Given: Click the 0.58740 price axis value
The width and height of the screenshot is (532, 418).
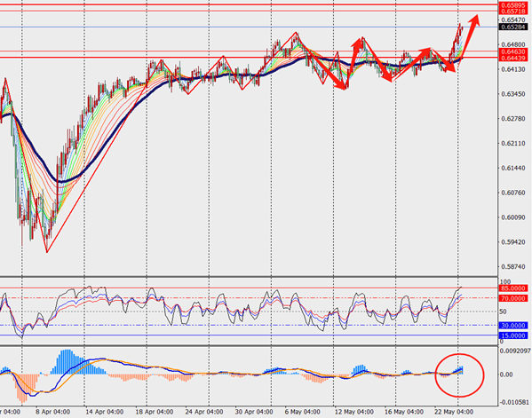Looking at the screenshot, I should pos(513,267).
